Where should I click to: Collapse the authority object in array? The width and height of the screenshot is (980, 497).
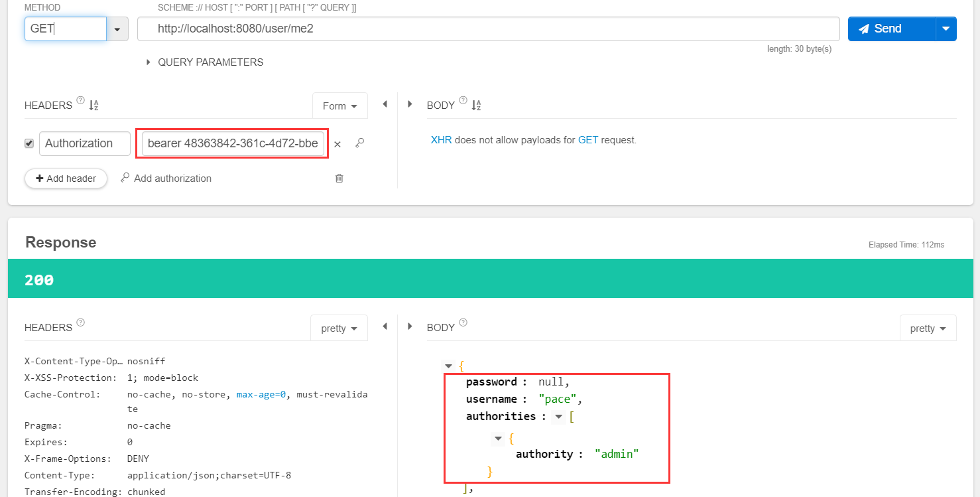(499, 439)
